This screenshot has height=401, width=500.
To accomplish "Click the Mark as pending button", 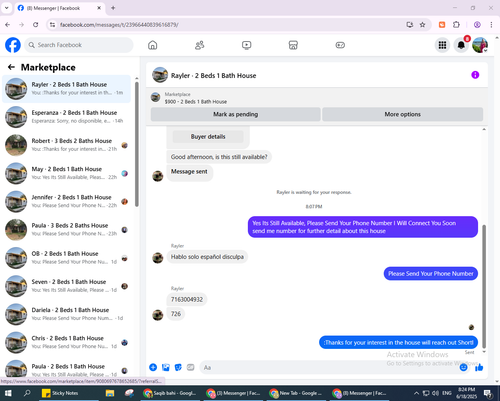I will coord(235,114).
